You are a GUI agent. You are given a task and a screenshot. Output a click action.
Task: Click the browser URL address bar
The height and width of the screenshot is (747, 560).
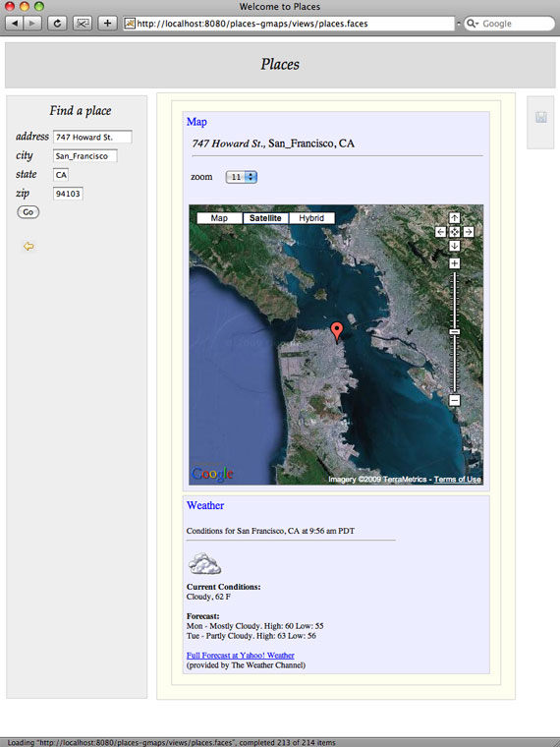[289, 24]
